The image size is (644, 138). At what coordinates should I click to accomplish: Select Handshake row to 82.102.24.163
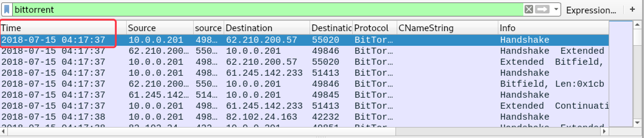[304, 117]
